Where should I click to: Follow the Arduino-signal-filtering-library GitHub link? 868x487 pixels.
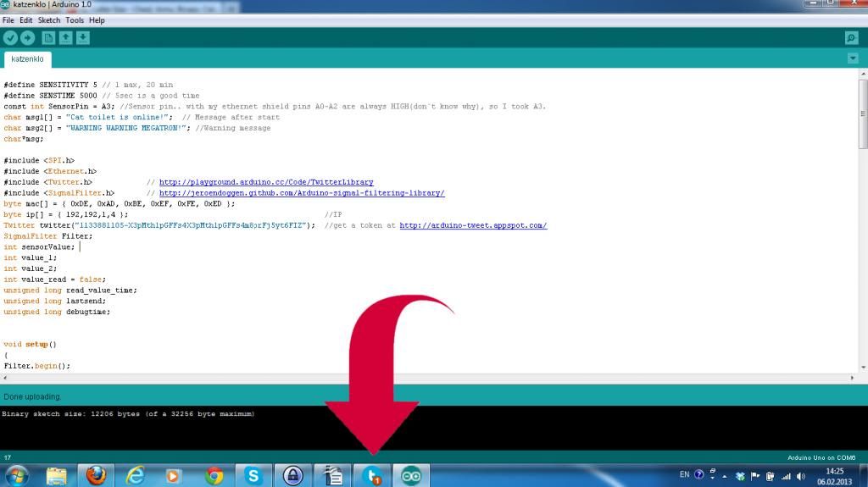click(302, 193)
